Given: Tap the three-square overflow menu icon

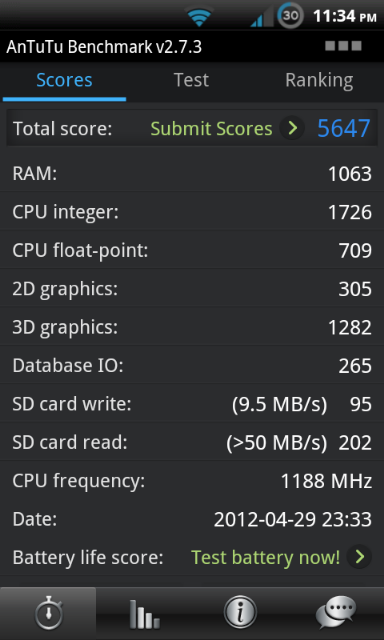Looking at the screenshot, I should (343, 46).
